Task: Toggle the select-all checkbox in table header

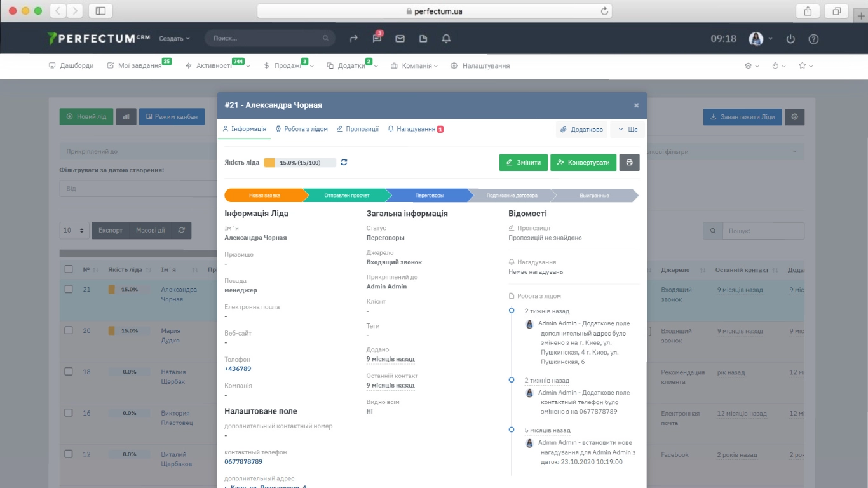Action: 69,269
